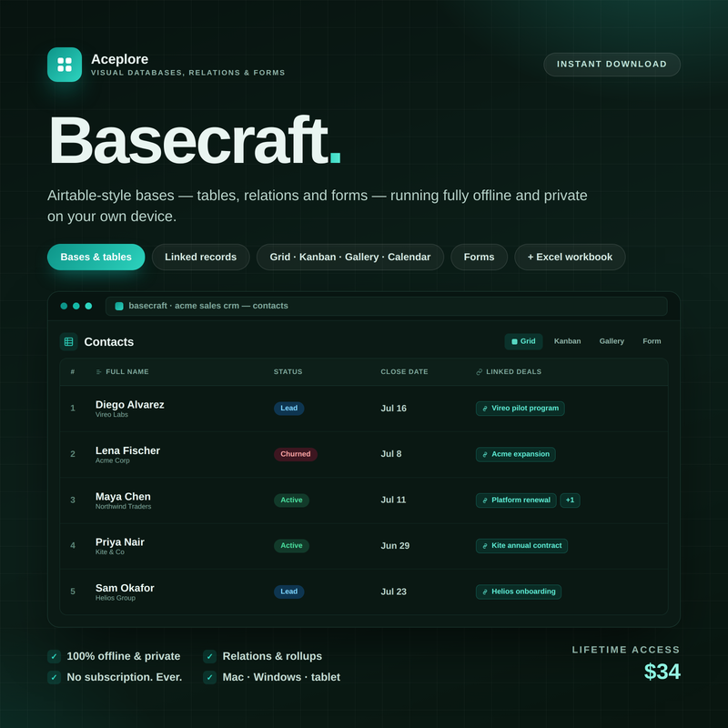Click the Kite & Co company text

109,552
